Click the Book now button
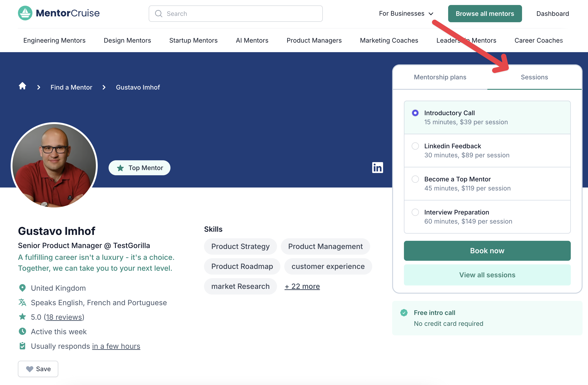Viewport: 588px width, 385px height. point(487,251)
